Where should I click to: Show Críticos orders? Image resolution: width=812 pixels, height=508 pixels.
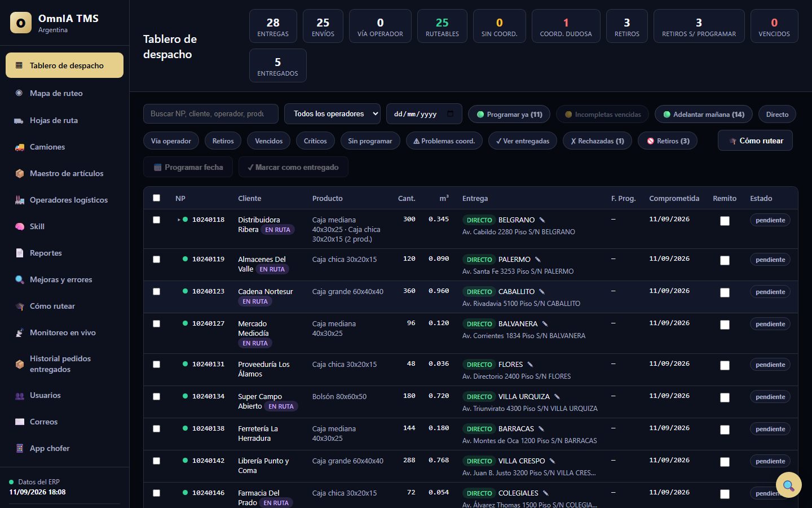click(x=315, y=141)
